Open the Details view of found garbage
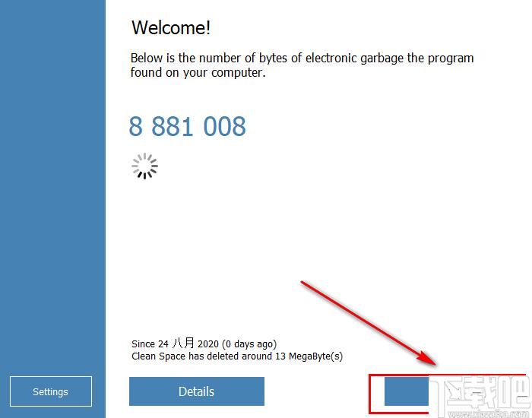532x418 pixels. 196,391
